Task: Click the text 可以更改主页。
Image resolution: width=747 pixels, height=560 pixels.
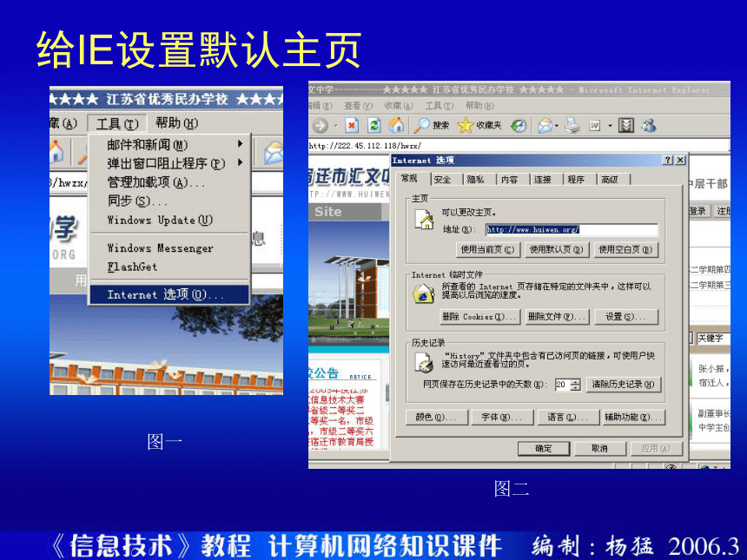Action: click(469, 213)
